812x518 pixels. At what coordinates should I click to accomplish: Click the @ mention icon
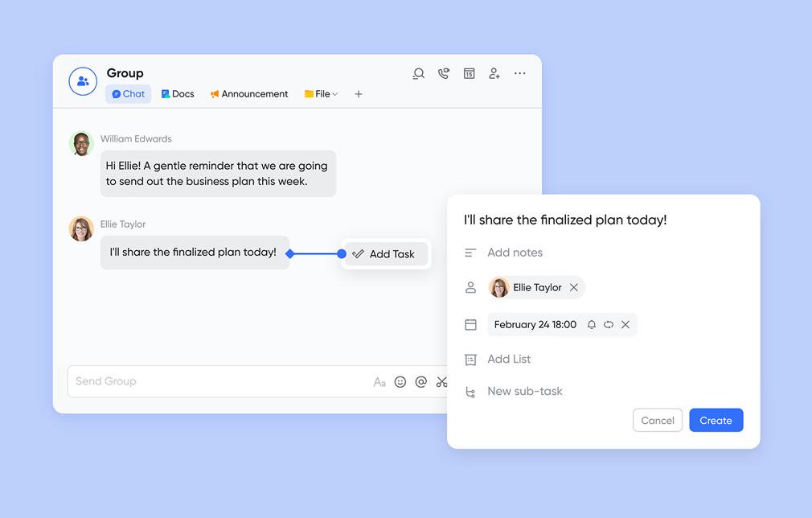421,382
